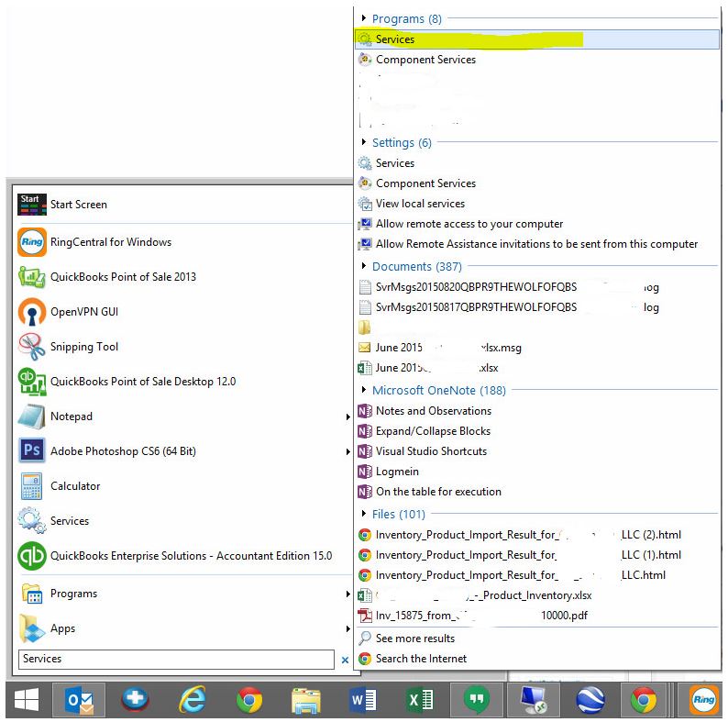This screenshot has height=722, width=728.
Task: Launch Adobe Photoshop CS6 (64 Bit)
Action: pyautogui.click(x=185, y=451)
